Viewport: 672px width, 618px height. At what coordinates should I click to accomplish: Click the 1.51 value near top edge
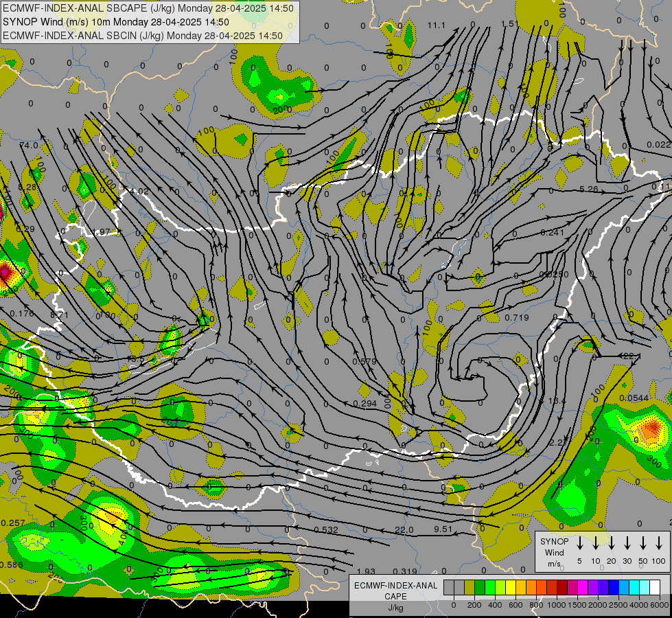point(510,23)
